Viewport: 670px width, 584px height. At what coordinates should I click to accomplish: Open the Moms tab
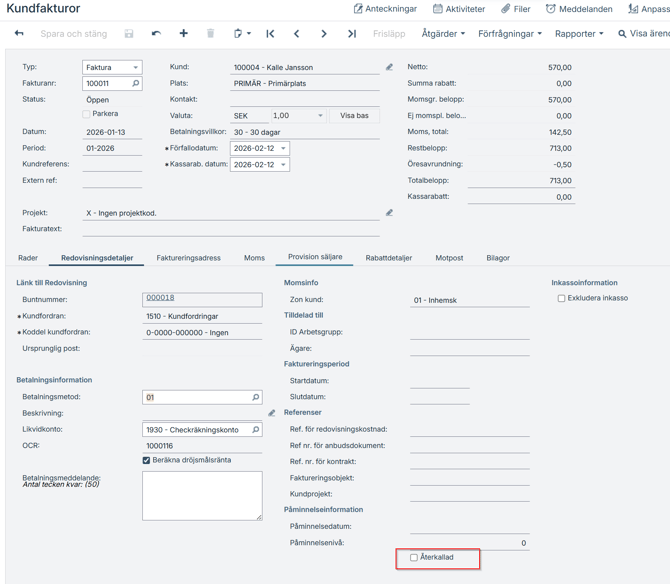coord(254,258)
